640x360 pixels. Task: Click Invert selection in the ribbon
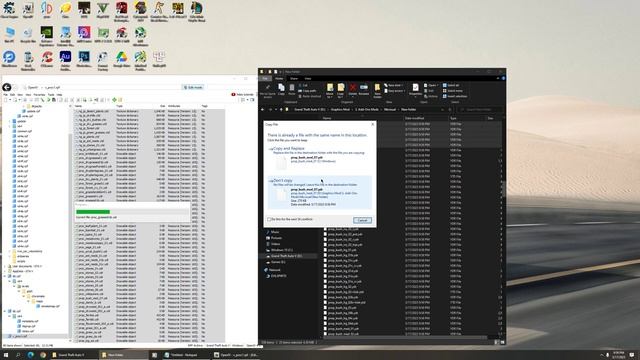[x=455, y=96]
